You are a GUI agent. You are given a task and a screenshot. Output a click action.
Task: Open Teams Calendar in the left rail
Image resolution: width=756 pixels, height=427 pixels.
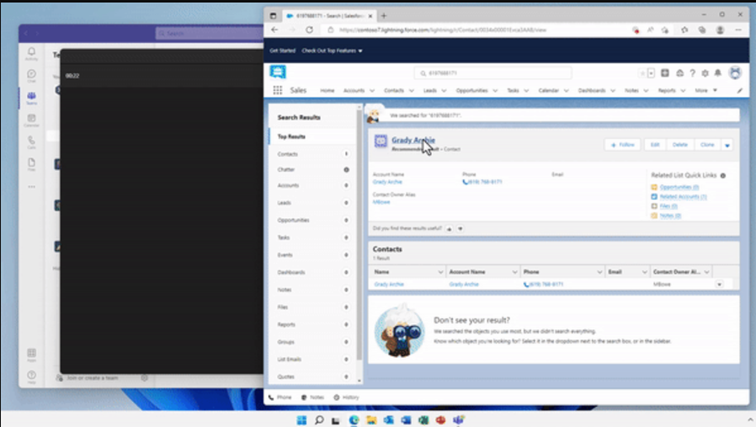pos(31,120)
